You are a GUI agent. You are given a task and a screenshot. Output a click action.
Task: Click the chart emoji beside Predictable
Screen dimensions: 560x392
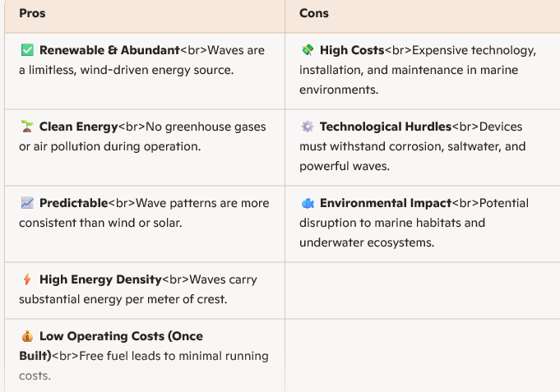coord(27,203)
